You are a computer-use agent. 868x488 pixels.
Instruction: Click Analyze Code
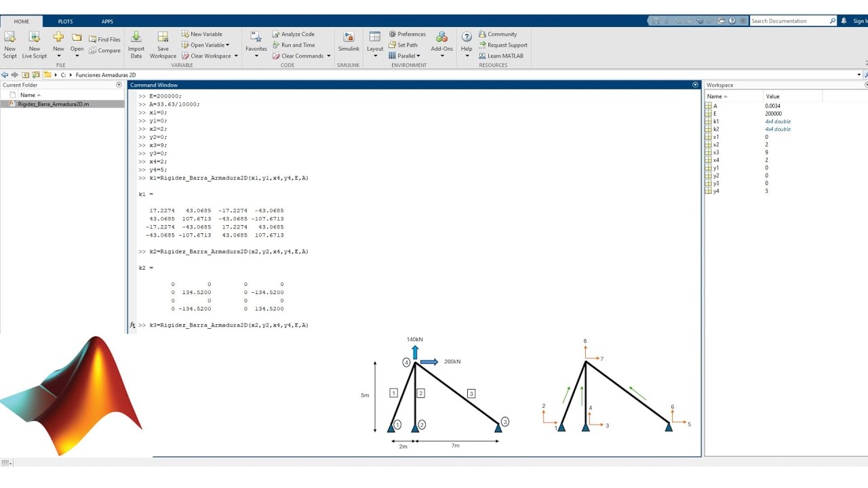tap(293, 34)
